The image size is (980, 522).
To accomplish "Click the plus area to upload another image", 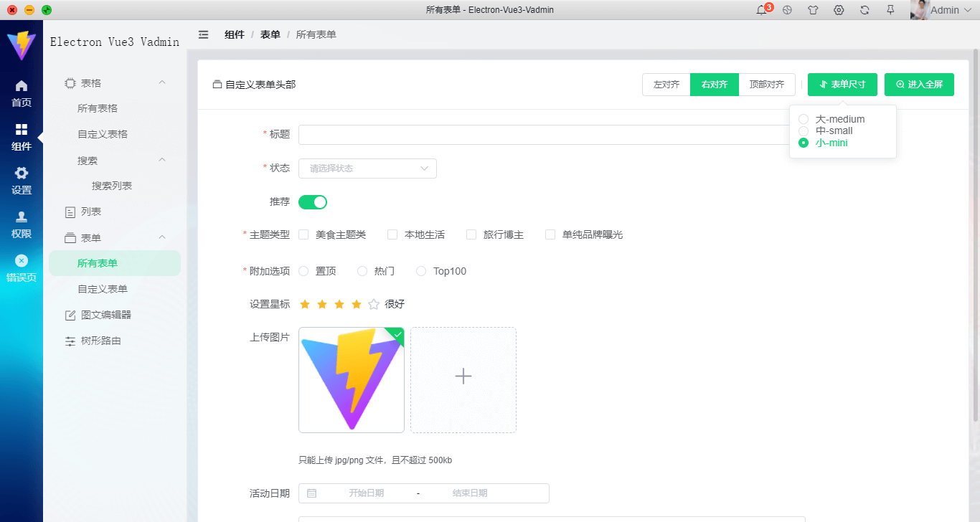I will click(x=463, y=376).
